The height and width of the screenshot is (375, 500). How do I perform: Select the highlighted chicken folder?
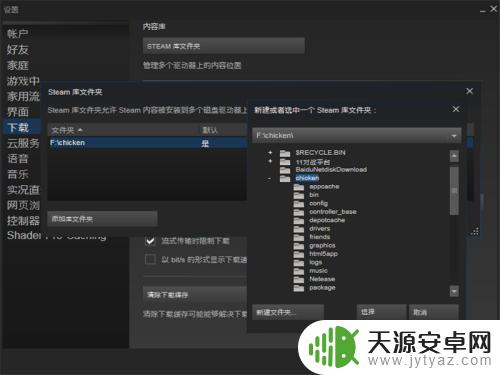307,178
